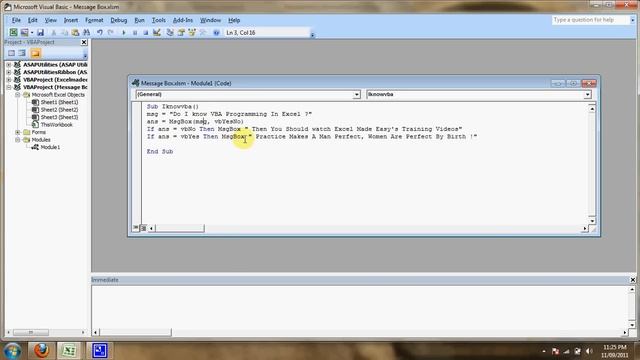The image size is (640, 360).
Task: Open the View menu
Action: 51,20
